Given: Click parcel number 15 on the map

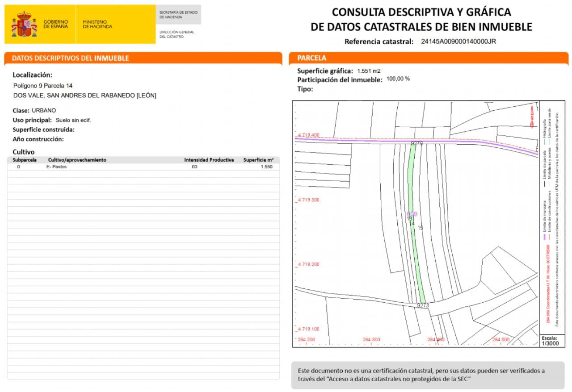Looking at the screenshot, I should point(420,228).
